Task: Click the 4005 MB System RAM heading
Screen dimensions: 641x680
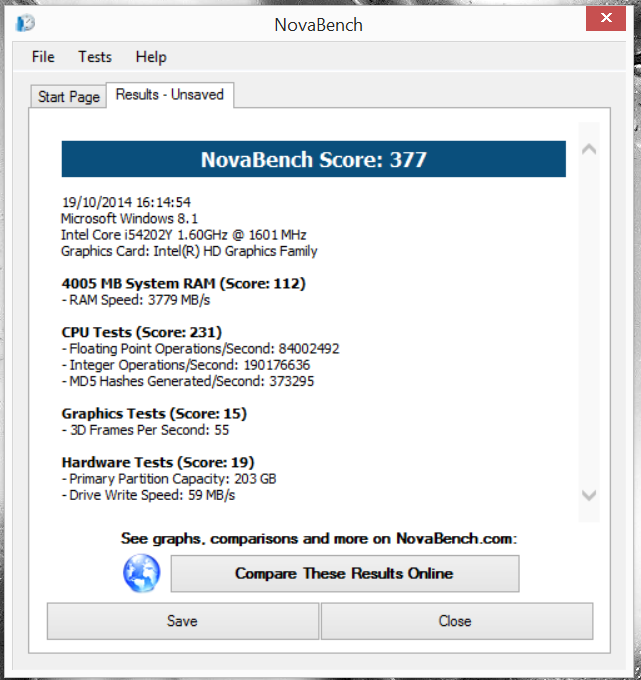Action: 183,284
